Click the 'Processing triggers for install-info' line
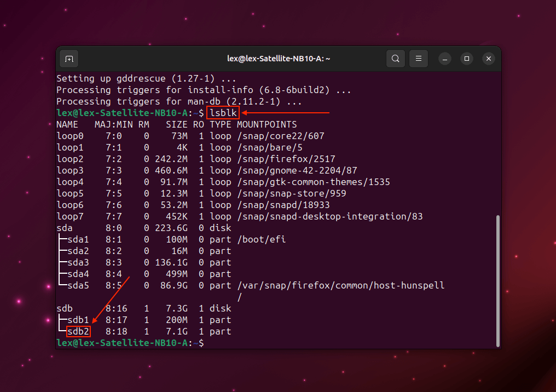556x392 pixels. [x=204, y=90]
